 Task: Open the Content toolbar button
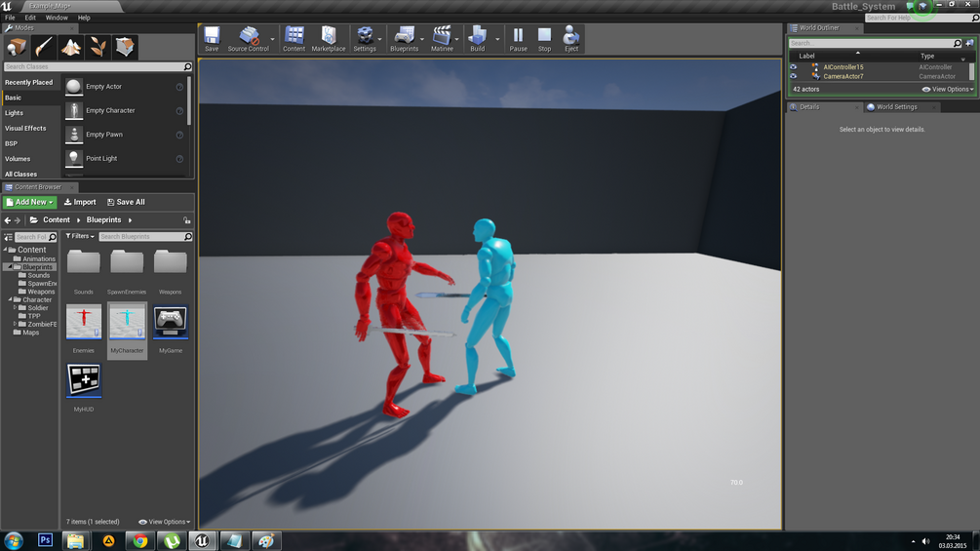(x=294, y=39)
